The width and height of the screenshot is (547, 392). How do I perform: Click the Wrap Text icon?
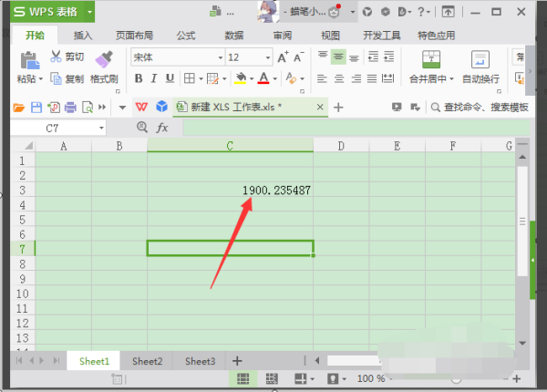click(480, 59)
